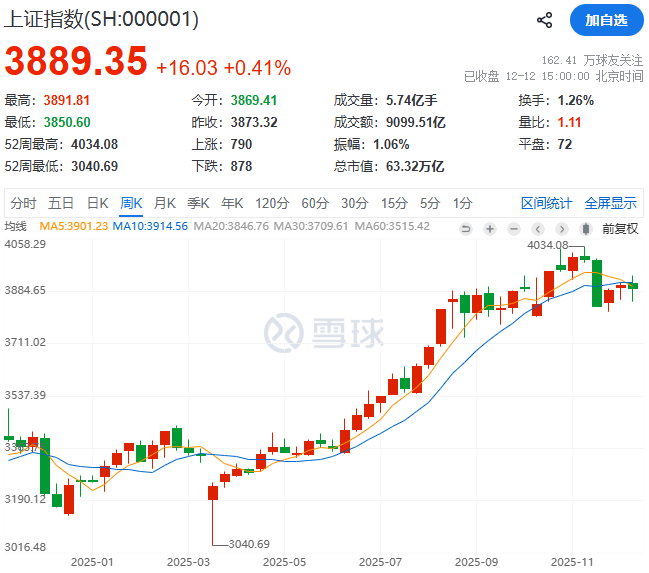Open the 均线 indicator selector
This screenshot has height=573, width=649.
(x=15, y=226)
